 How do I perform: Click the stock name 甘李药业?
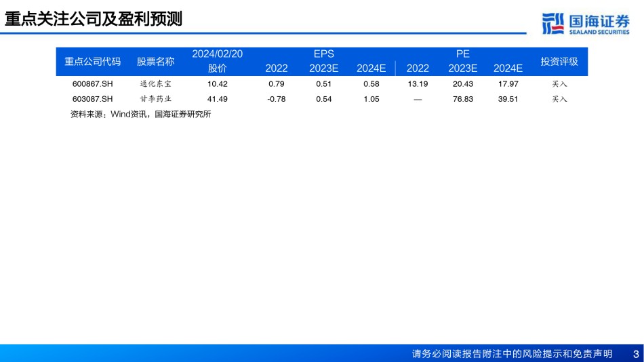(x=156, y=99)
